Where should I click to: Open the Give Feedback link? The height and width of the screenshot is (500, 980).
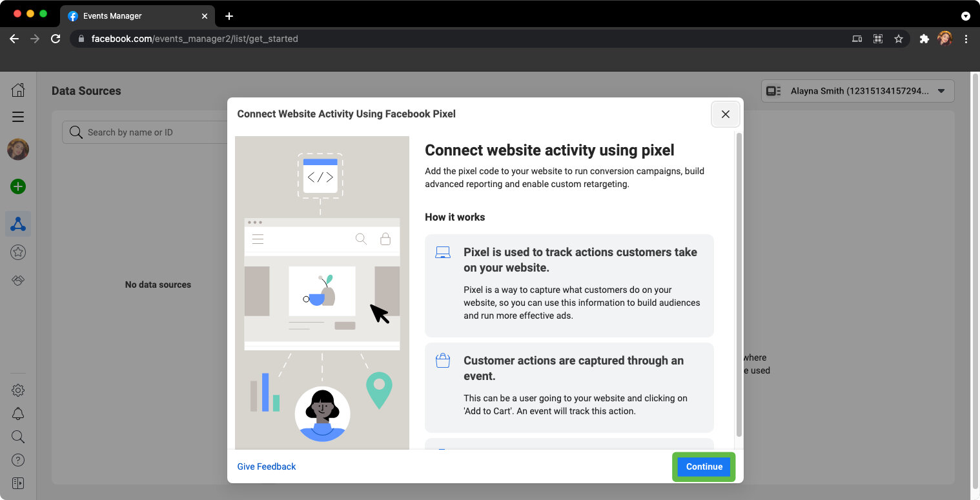(x=267, y=466)
